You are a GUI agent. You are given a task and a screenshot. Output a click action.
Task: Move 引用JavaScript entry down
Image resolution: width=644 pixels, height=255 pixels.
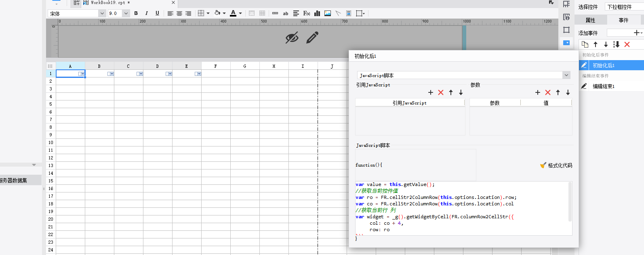(461, 92)
